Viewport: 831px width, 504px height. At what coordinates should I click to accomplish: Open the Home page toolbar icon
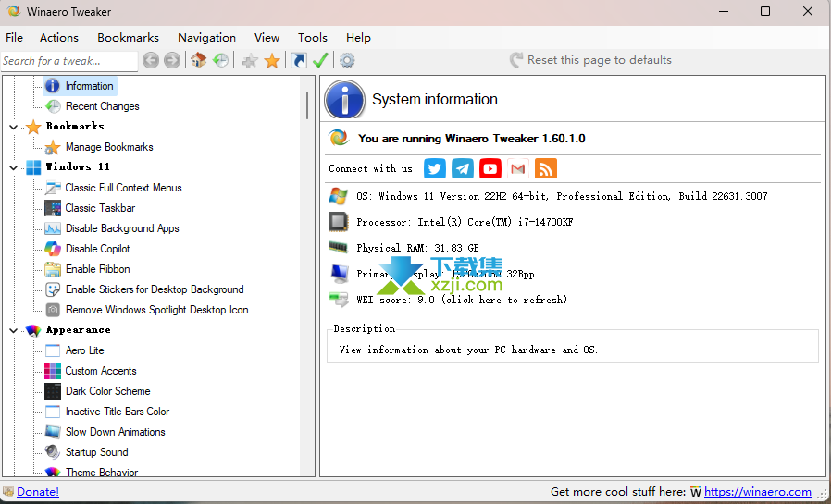coord(199,60)
